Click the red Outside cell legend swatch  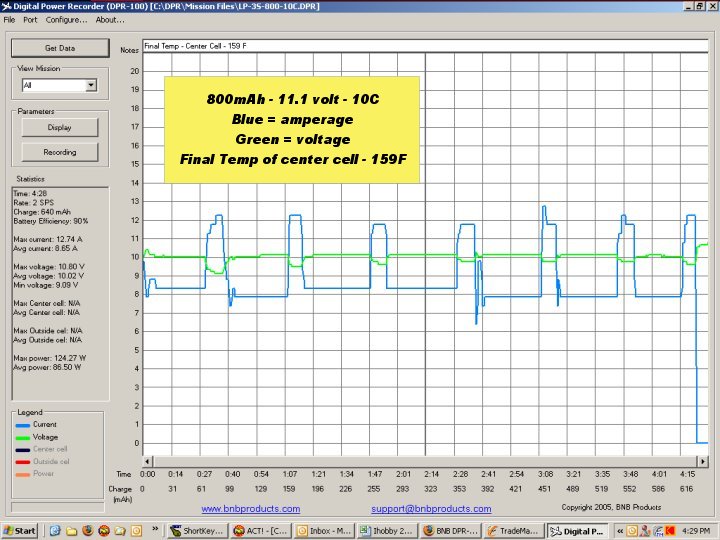point(22,462)
